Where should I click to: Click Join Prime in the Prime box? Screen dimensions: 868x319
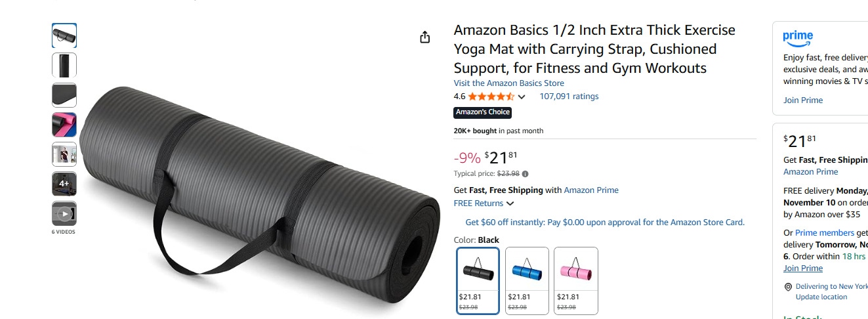(x=802, y=100)
